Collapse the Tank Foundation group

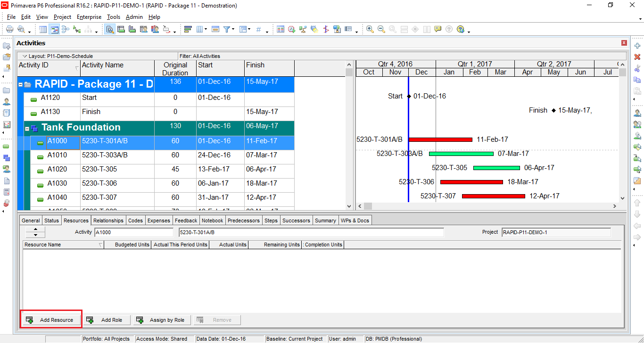27,128
